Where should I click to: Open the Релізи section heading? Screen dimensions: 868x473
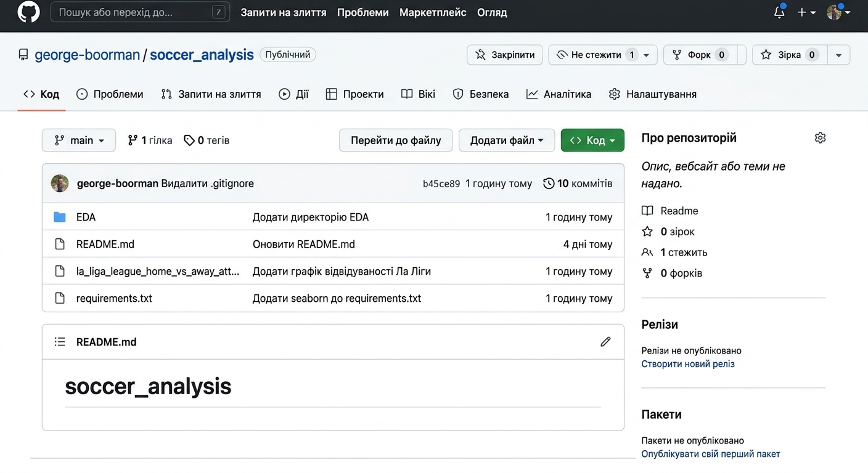coord(660,325)
